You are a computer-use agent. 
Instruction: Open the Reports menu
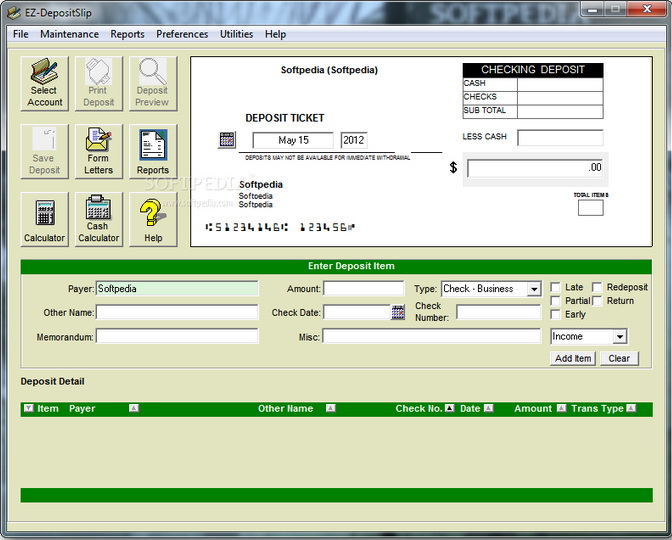[x=127, y=34]
